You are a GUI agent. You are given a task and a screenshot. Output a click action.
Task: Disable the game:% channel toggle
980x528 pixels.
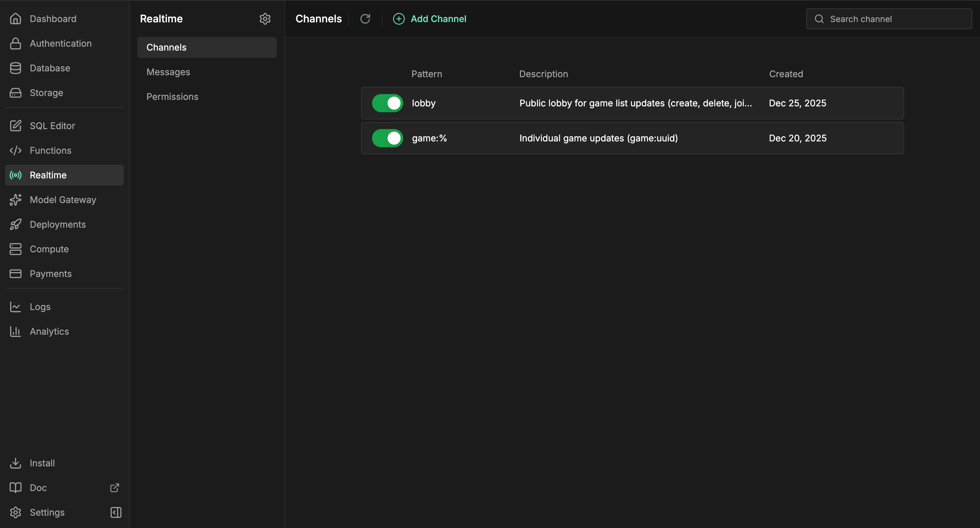tap(387, 138)
